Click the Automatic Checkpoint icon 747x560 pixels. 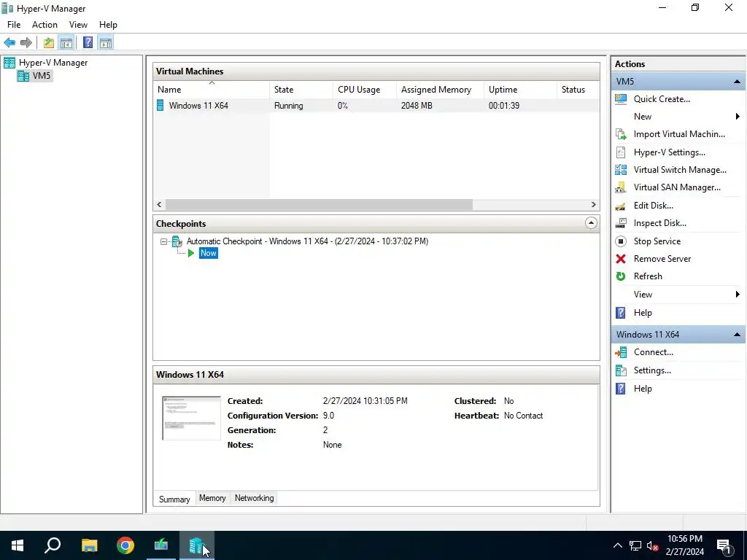coord(177,241)
